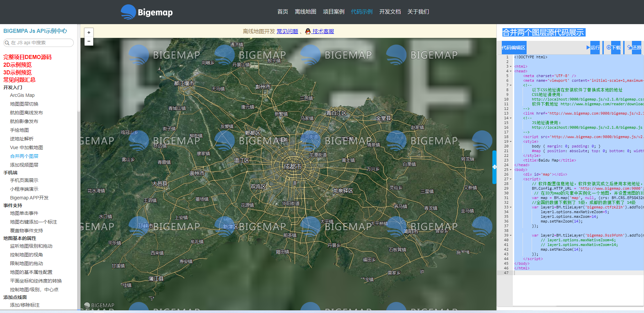Screen dimensions: 644x313
Task: Select the 手绘地图 example
Action: click(x=19, y=130)
